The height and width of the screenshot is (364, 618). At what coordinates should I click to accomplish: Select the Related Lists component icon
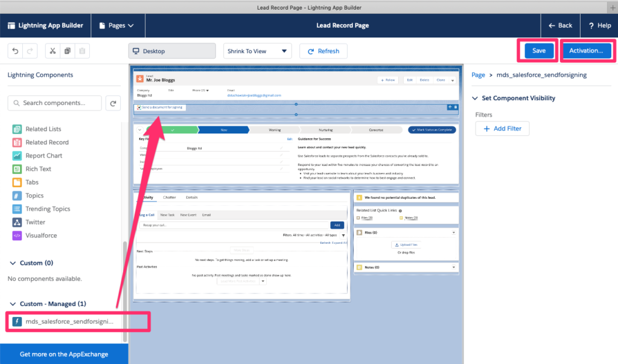point(16,129)
